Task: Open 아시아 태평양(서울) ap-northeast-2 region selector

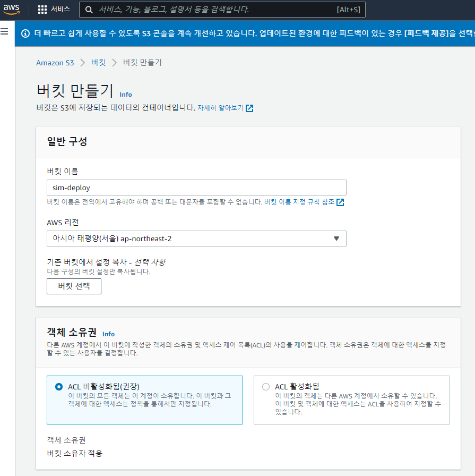Action: tap(196, 239)
